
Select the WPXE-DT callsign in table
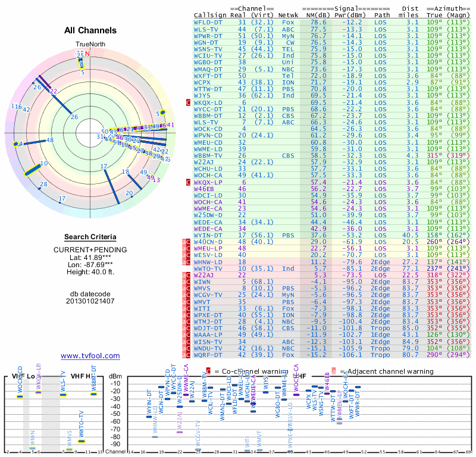pos(208,315)
